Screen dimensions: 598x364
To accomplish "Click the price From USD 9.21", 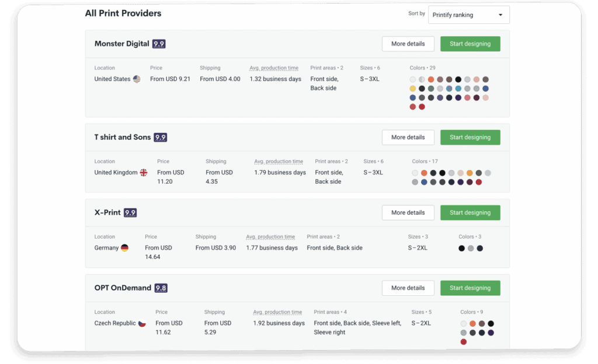I will (170, 79).
